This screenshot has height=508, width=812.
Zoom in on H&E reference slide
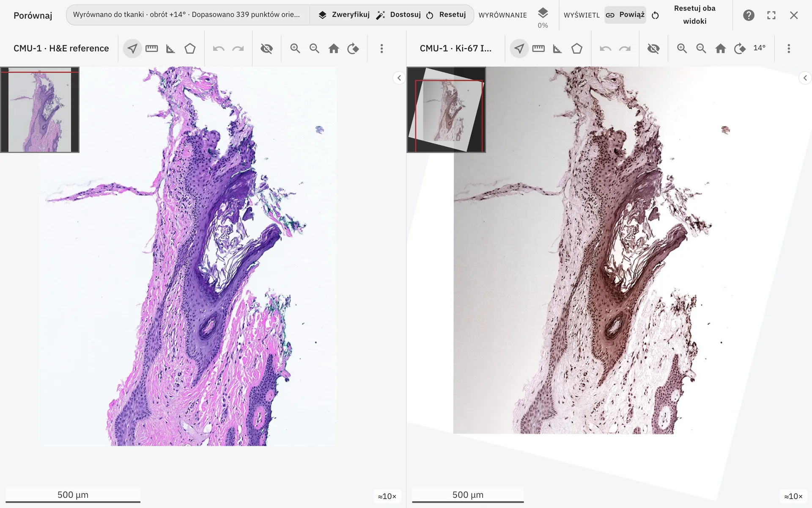pyautogui.click(x=295, y=49)
